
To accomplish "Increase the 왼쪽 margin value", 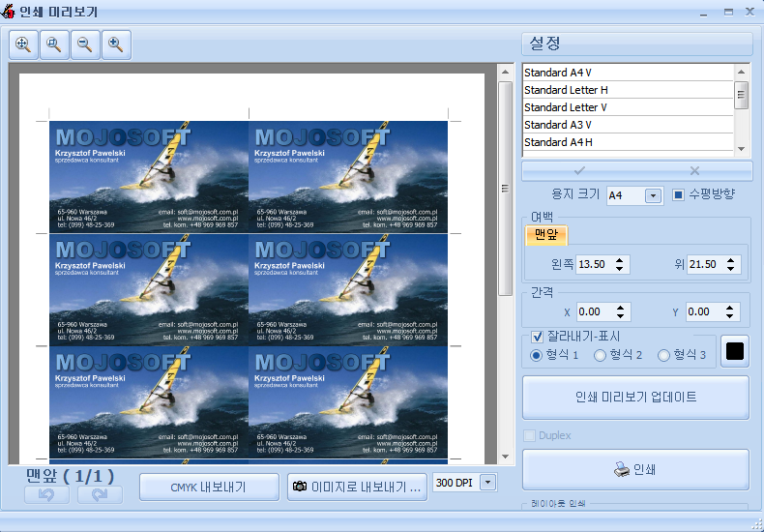I will (619, 260).
